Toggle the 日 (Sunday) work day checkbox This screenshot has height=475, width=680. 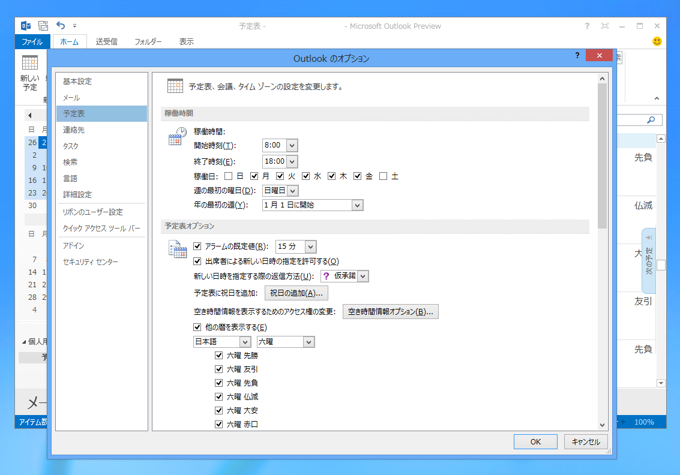(x=228, y=176)
